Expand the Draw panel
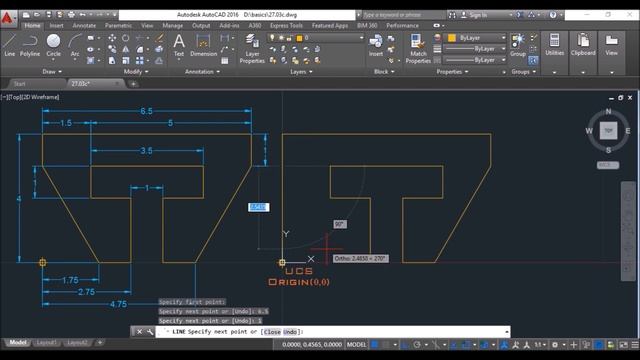Image resolution: width=640 pixels, height=360 pixels. coord(52,72)
